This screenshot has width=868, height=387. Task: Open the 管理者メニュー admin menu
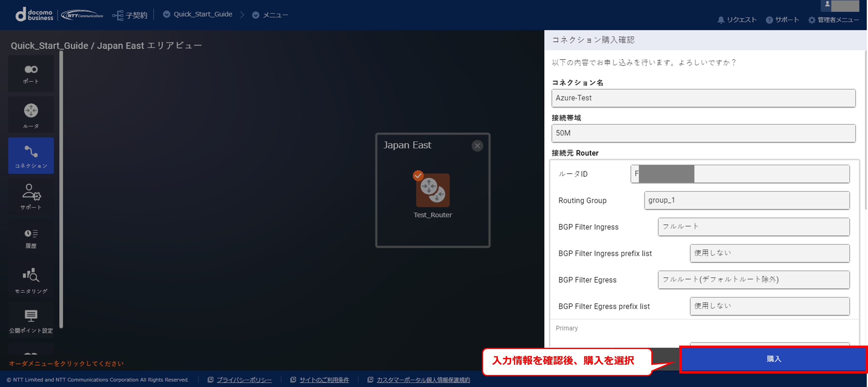[834, 20]
